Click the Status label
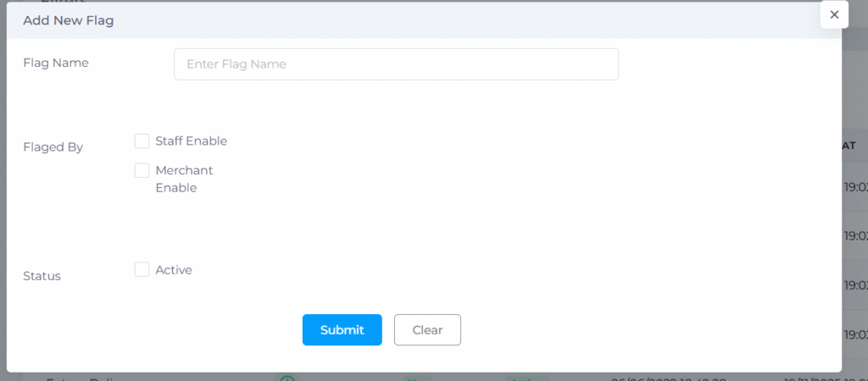Screen dimensions: 868x381 click(42, 276)
